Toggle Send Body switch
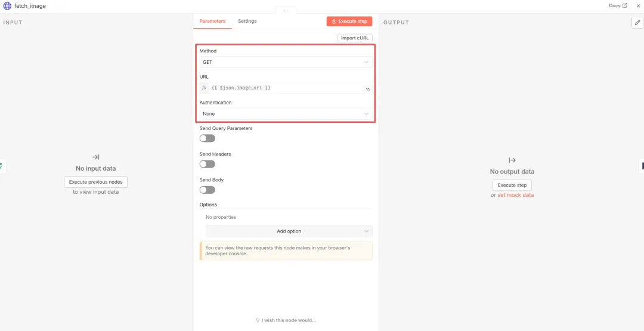 tap(208, 190)
